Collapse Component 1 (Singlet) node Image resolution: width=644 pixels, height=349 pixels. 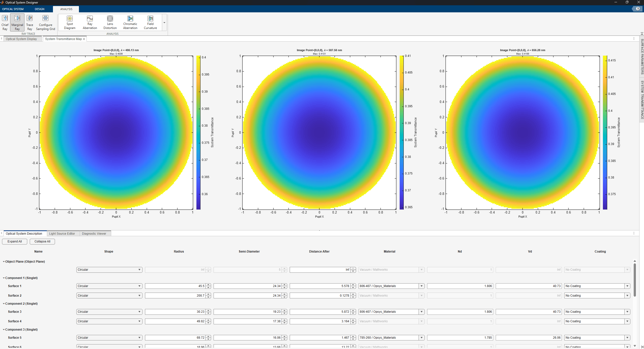point(4,278)
